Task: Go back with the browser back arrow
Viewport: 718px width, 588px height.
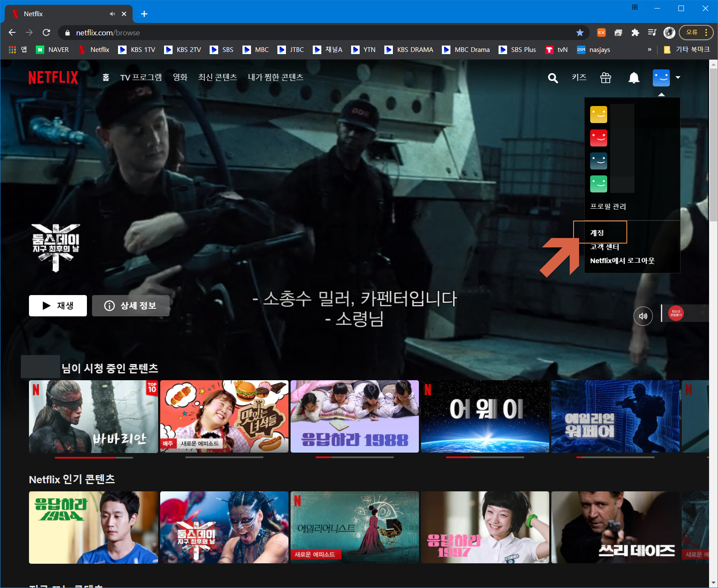Action: pyautogui.click(x=12, y=33)
